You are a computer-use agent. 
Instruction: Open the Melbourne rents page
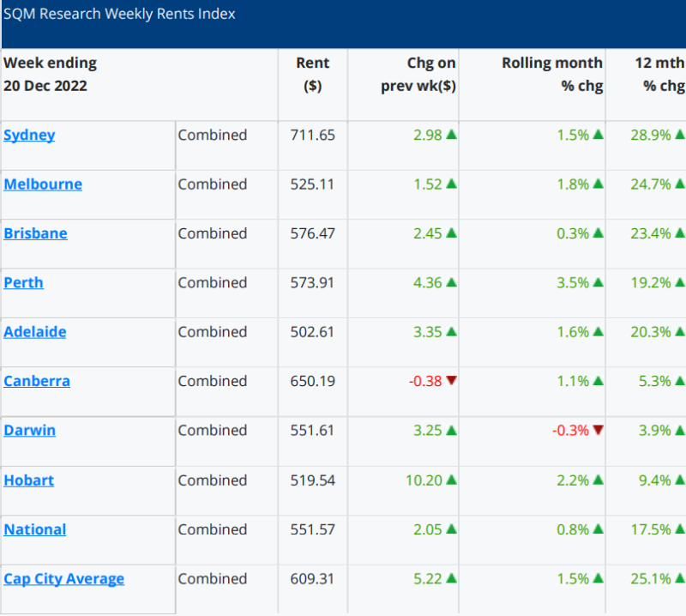pos(43,184)
